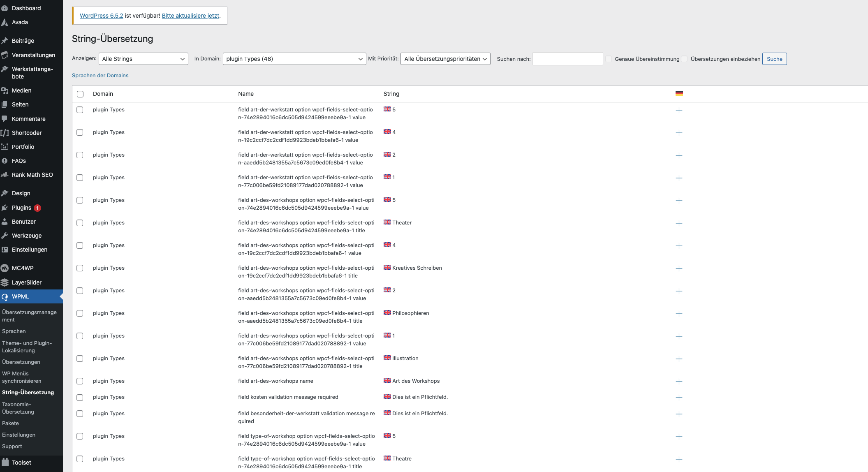Open the WPML menu item
Screen dimensions: 868x472
click(31, 296)
